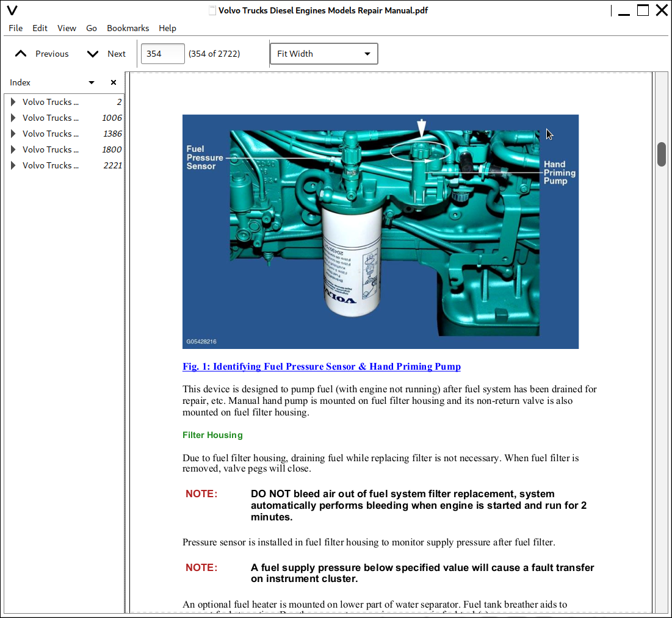Expand the Volvo Trucks entry at page 1006
The width and height of the screenshot is (672, 618).
(13, 118)
